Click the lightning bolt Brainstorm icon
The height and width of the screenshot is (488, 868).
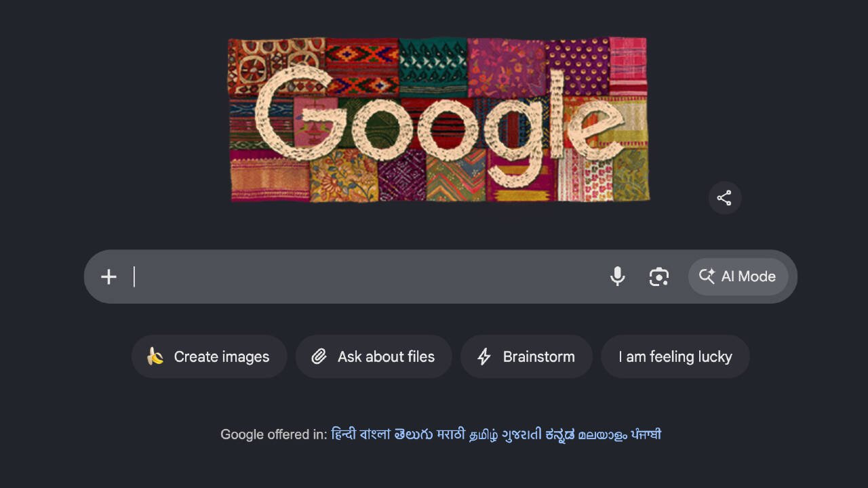(484, 357)
